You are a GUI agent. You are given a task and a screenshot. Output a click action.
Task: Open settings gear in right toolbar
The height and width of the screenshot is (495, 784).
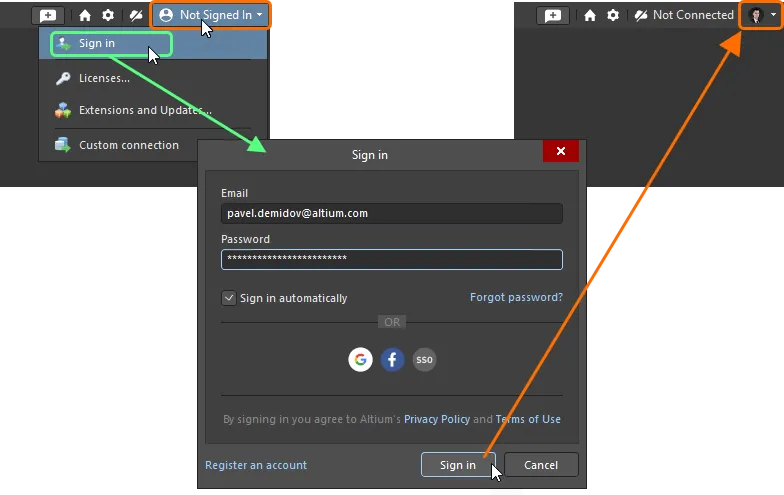click(613, 16)
